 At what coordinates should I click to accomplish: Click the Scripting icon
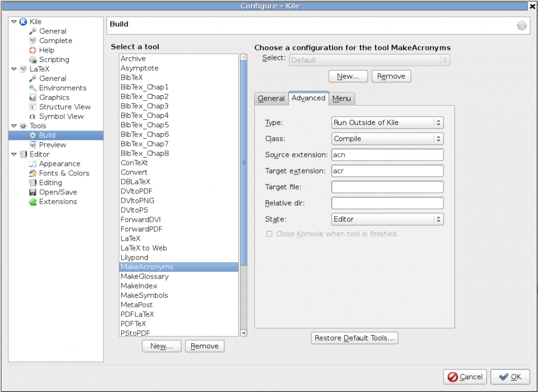[33, 60]
